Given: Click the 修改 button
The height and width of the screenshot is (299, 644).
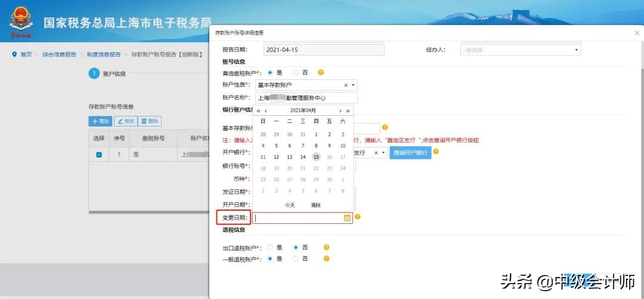Looking at the screenshot, I should coord(125,121).
